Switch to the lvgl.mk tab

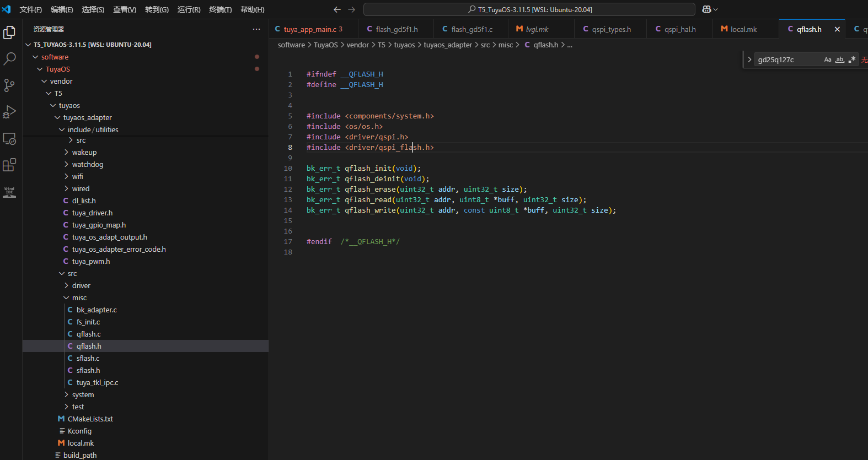point(540,29)
